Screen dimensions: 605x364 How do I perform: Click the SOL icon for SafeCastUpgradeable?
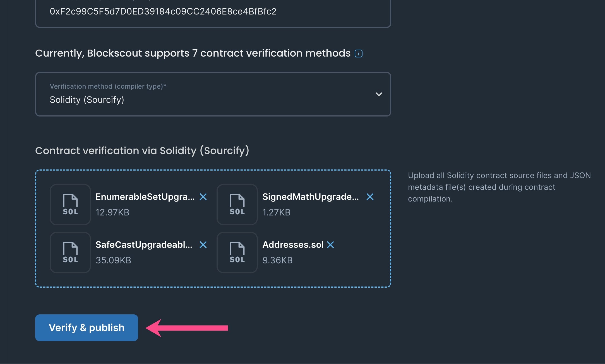tap(70, 253)
